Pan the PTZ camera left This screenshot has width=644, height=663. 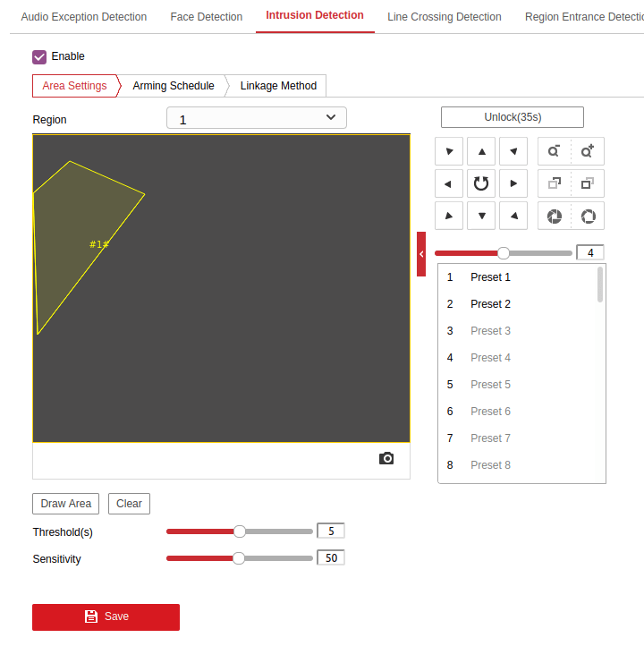tap(449, 183)
